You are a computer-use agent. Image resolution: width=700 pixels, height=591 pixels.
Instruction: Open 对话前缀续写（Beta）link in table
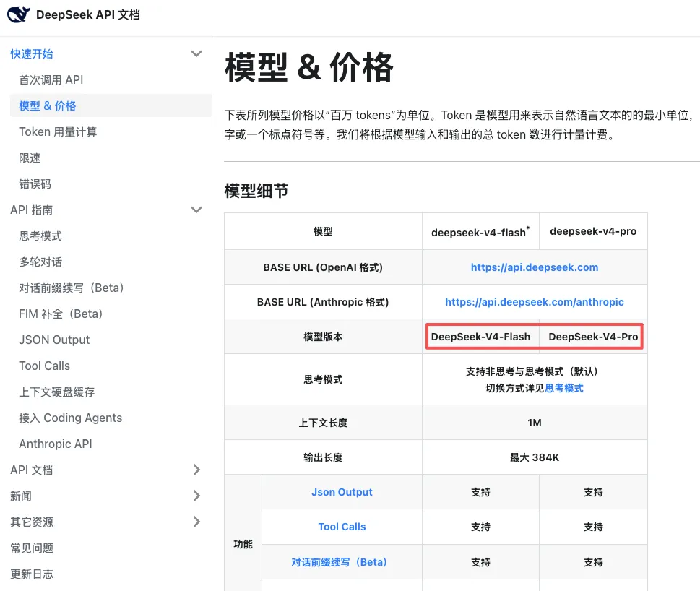(339, 562)
